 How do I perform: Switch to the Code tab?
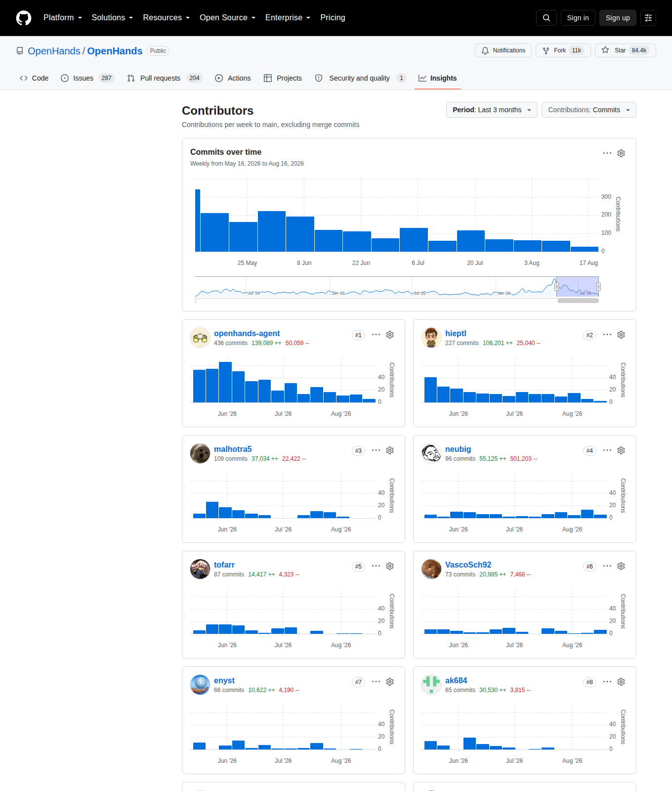click(x=34, y=78)
